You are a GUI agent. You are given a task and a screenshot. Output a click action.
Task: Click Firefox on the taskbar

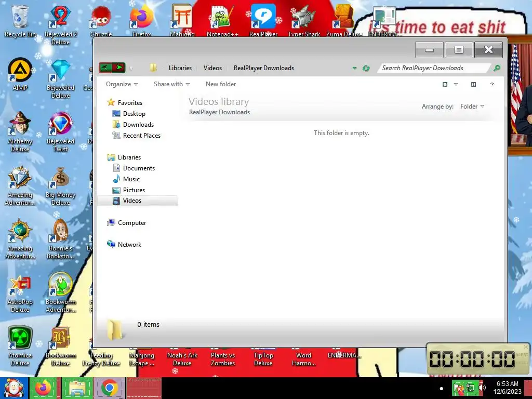(x=44, y=388)
